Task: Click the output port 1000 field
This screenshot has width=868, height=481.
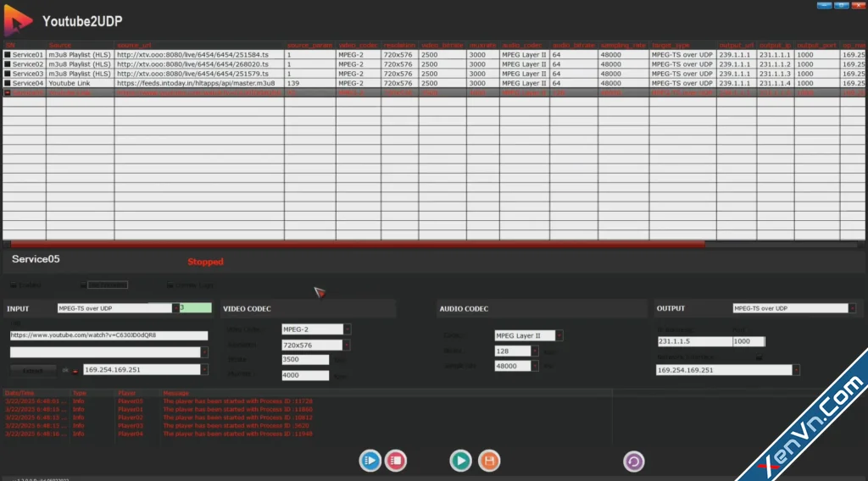Action: pyautogui.click(x=748, y=341)
